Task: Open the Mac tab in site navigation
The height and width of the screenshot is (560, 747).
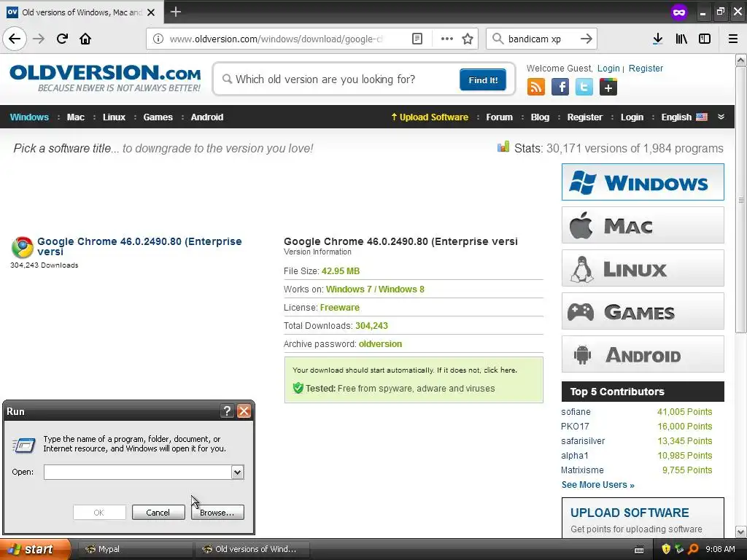Action: (x=76, y=117)
